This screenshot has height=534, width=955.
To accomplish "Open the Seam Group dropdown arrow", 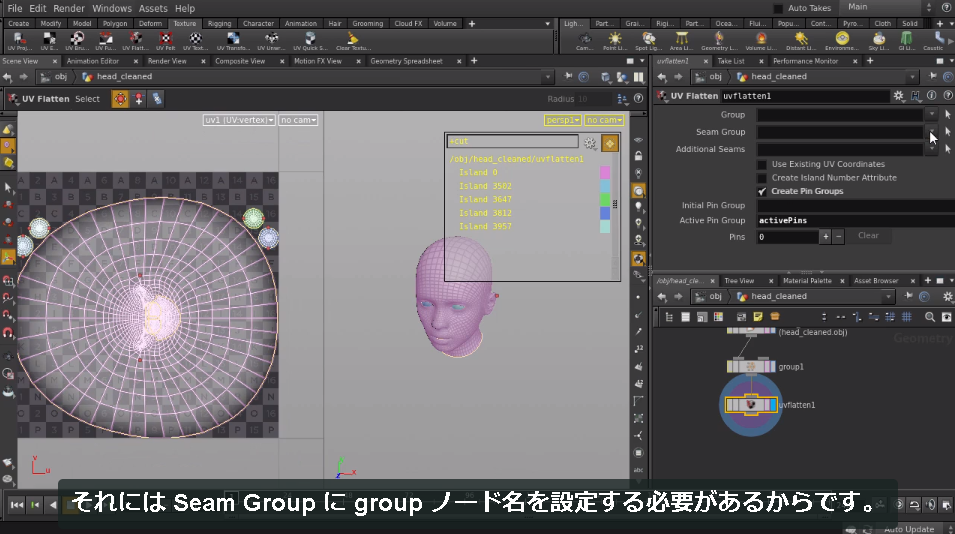I will [932, 132].
